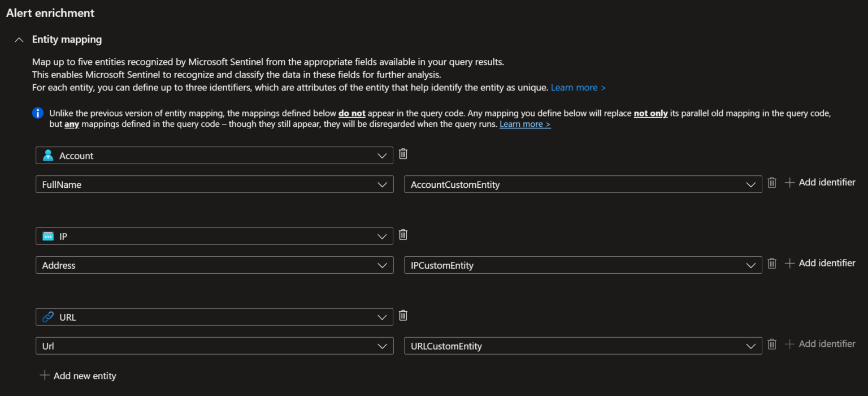Open the Account entity type dropdown
868x396 pixels.
coord(382,155)
